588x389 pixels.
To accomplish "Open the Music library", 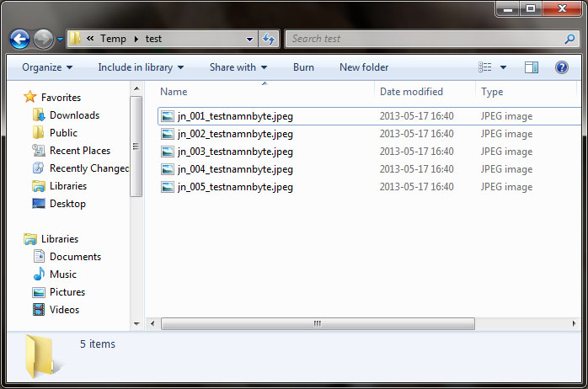I will point(63,274).
